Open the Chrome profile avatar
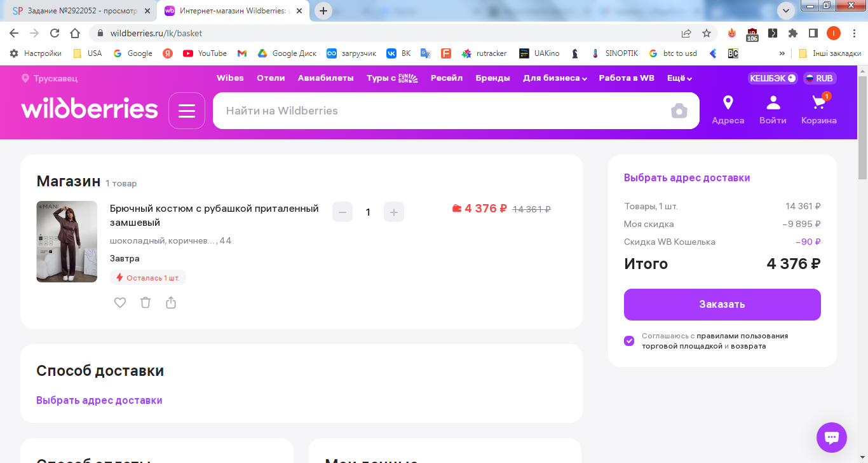 834,33
